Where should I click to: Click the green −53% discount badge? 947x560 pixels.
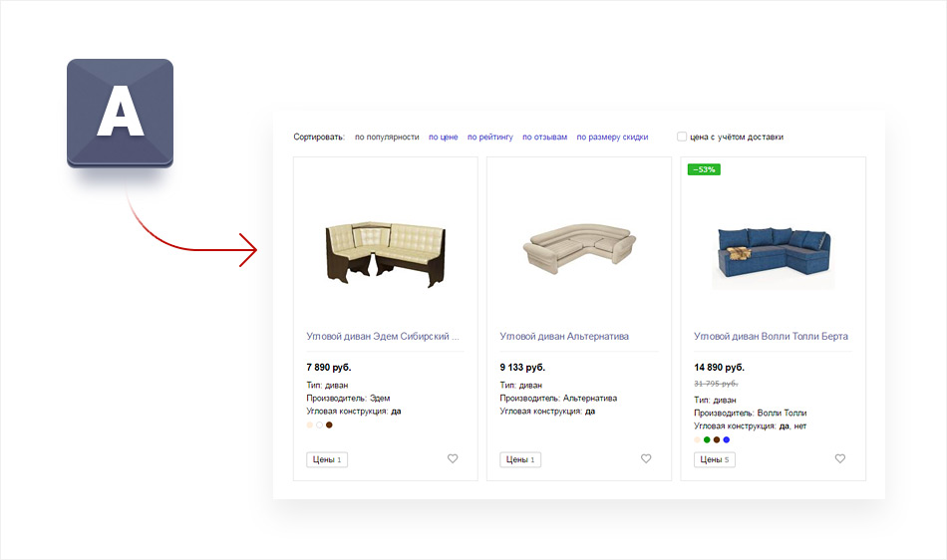704,169
